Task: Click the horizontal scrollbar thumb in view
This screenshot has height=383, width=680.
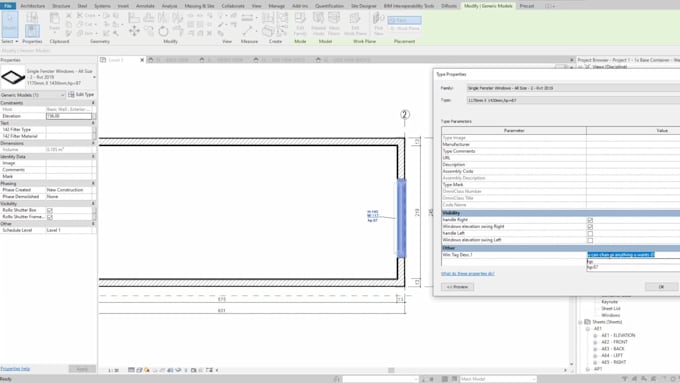Action: pyautogui.click(x=391, y=370)
